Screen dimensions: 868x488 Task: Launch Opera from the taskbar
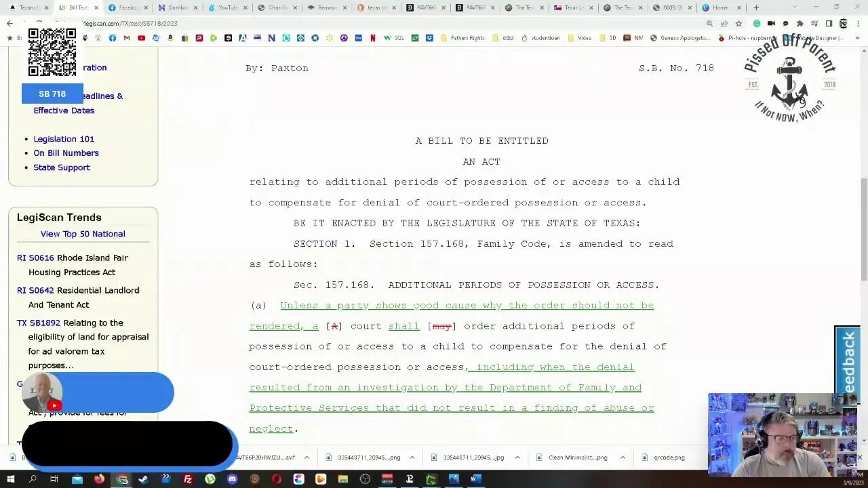pyautogui.click(x=277, y=479)
